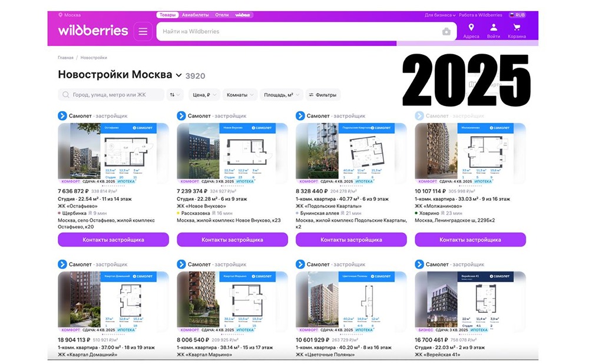The width and height of the screenshot is (589, 364).
Task: Click price 18 904 113 ₽
Action: [x=74, y=340]
